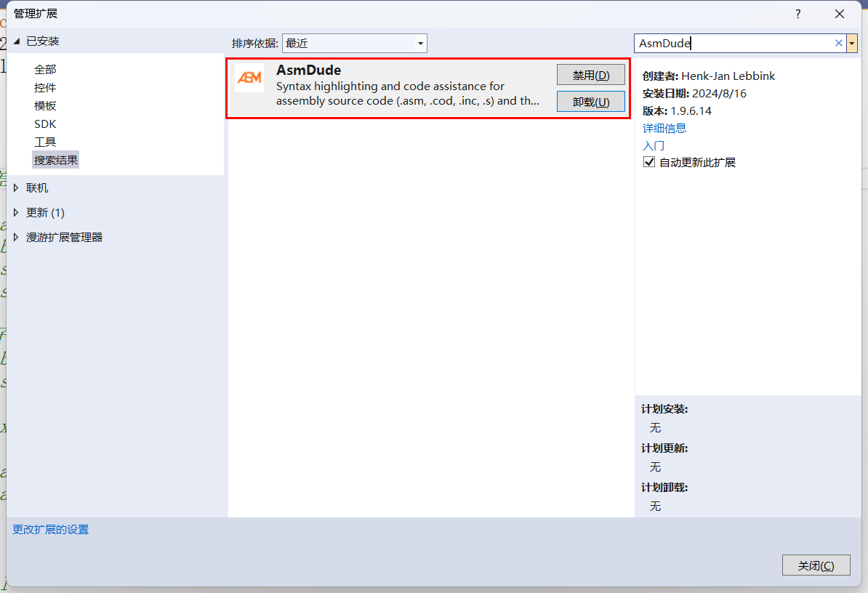Expand the 联机 category
The width and height of the screenshot is (868, 593).
pos(17,188)
